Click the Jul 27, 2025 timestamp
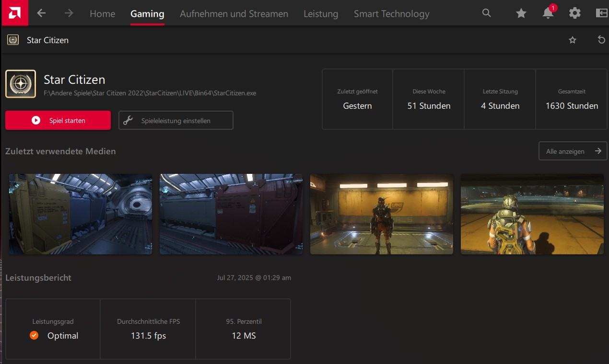 pos(254,278)
